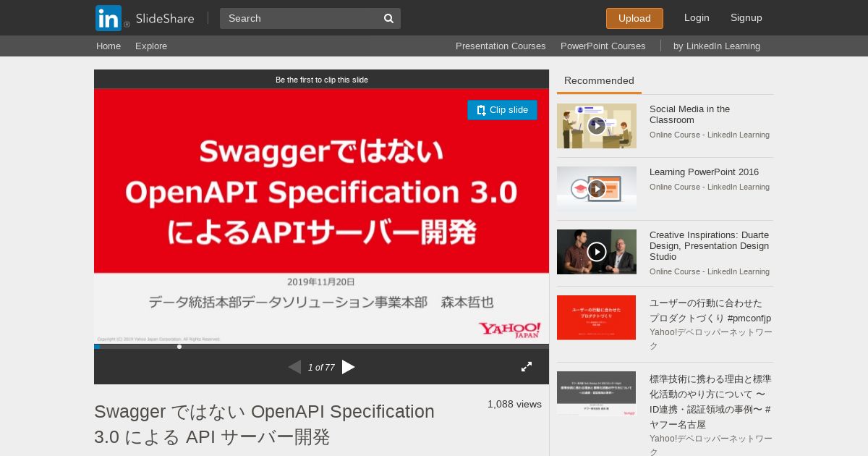Click Yahoo!デベロッパーネットワーク author under 標準技術
The width and height of the screenshot is (868, 456).
point(710,445)
